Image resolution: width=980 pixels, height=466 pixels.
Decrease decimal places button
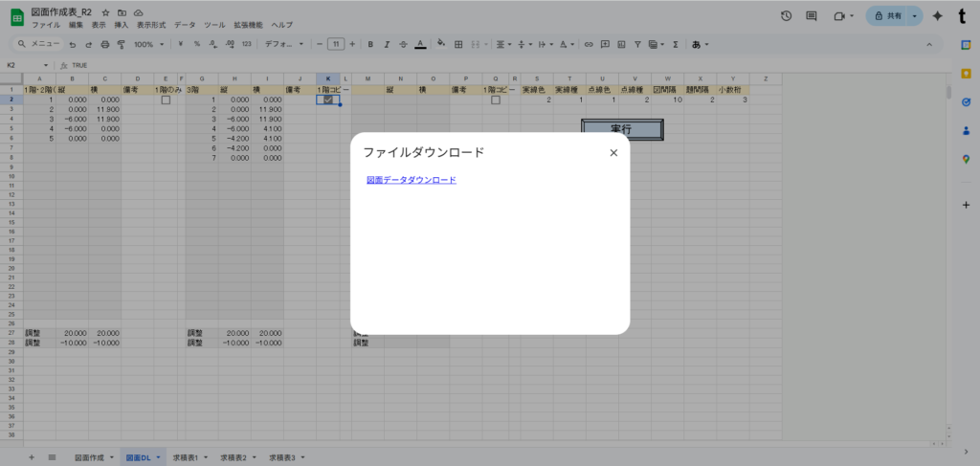click(212, 44)
